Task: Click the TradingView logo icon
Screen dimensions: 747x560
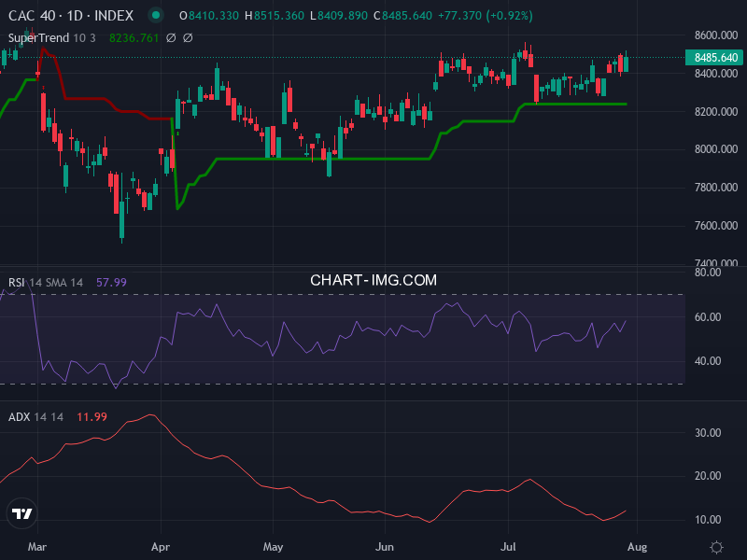Action: point(21,513)
